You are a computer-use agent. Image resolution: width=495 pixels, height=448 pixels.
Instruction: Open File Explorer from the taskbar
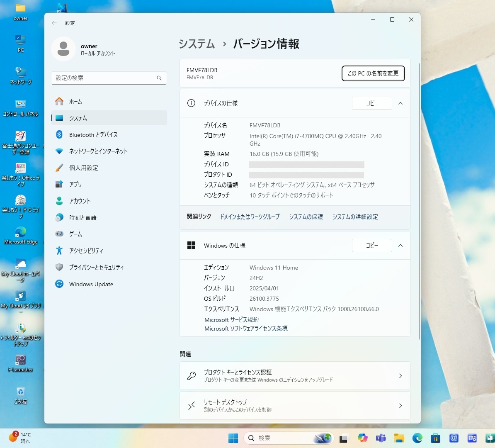[x=399, y=438]
